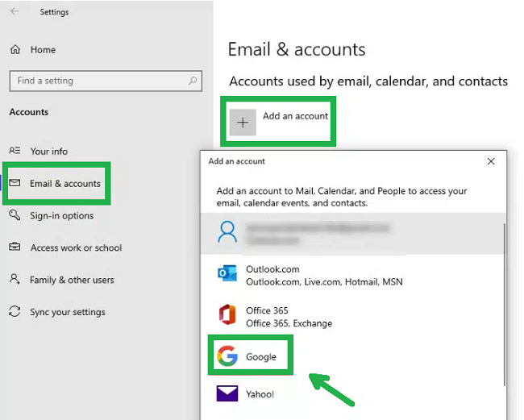Click the Add an account label

[295, 116]
